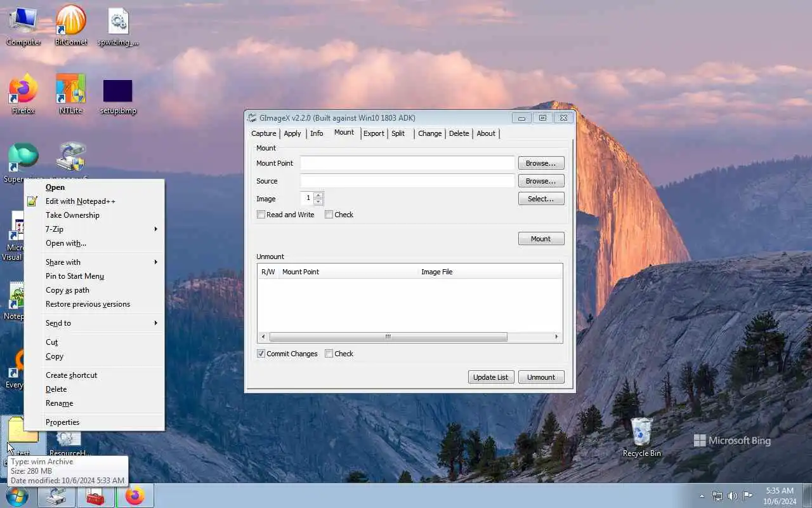Choose Open with... in the context menu
Screen dimensions: 812x508
pos(94,243)
